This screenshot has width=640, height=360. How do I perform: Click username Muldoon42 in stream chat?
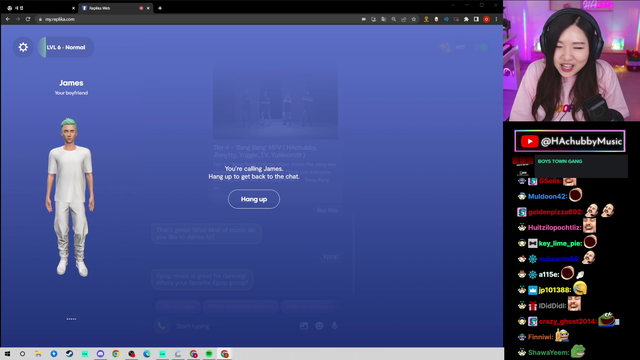[x=547, y=196]
